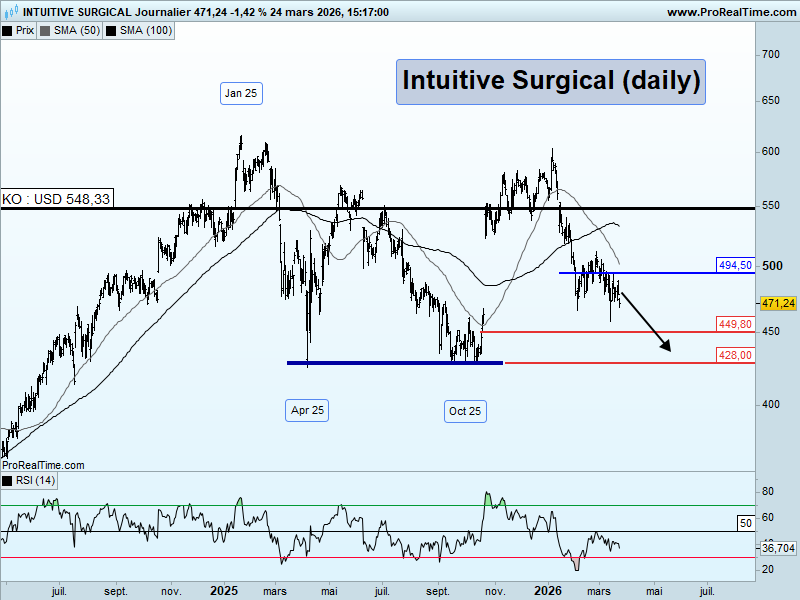Click the red 428,00 price level label

735,355
